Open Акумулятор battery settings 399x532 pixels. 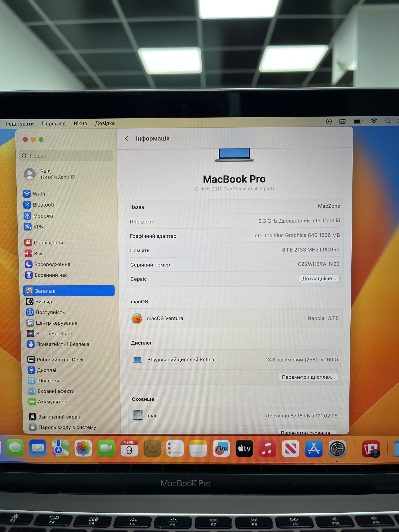click(47, 401)
